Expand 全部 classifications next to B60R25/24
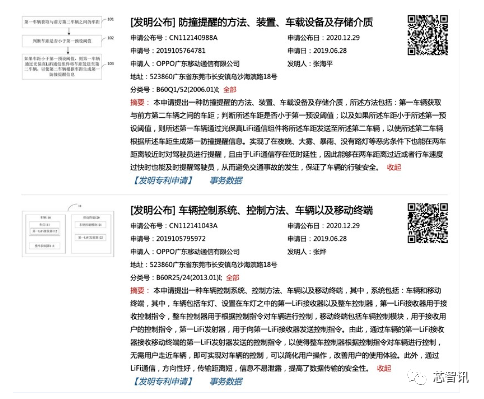484x399 pixels. (x=233, y=278)
